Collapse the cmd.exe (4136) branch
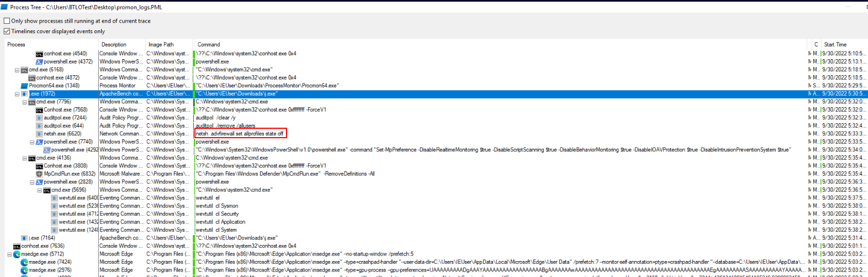868x277 pixels. (25, 158)
